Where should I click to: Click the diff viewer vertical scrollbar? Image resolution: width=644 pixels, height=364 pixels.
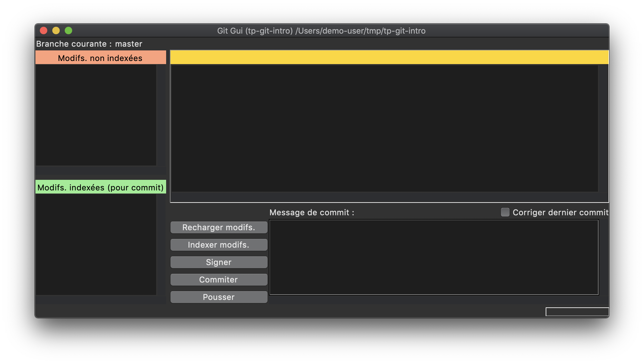point(603,128)
